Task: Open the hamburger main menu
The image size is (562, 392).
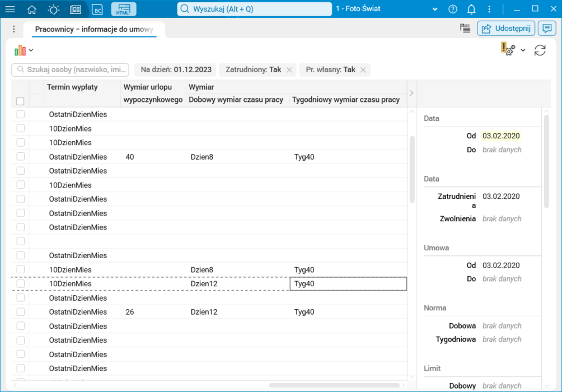Action: pyautogui.click(x=10, y=9)
